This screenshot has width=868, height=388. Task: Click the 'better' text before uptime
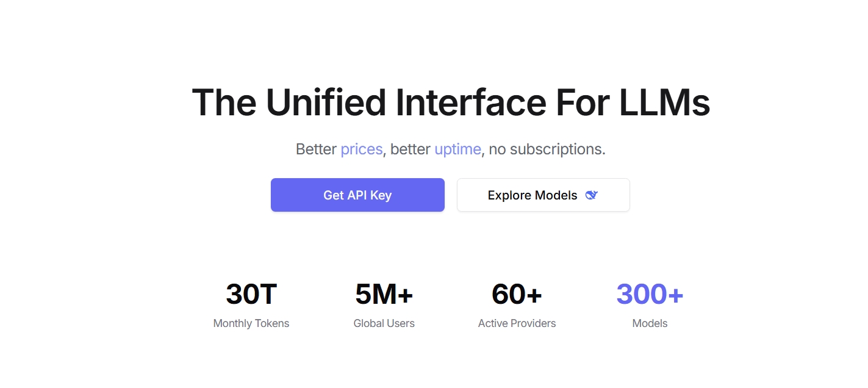(410, 149)
